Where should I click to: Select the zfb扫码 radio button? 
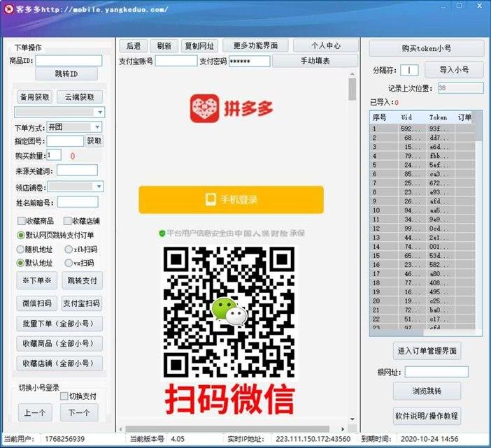[69, 250]
